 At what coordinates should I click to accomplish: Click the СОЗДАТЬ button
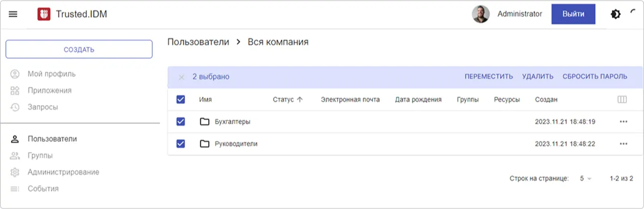coord(79,50)
